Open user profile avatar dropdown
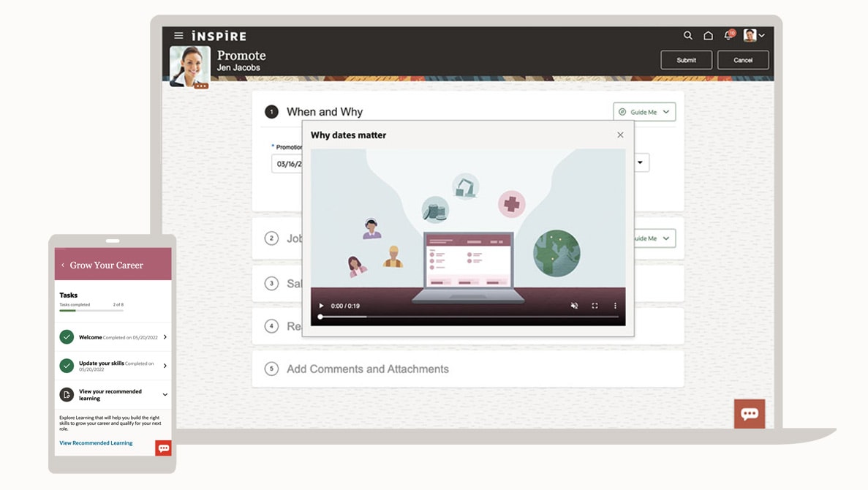 click(754, 35)
